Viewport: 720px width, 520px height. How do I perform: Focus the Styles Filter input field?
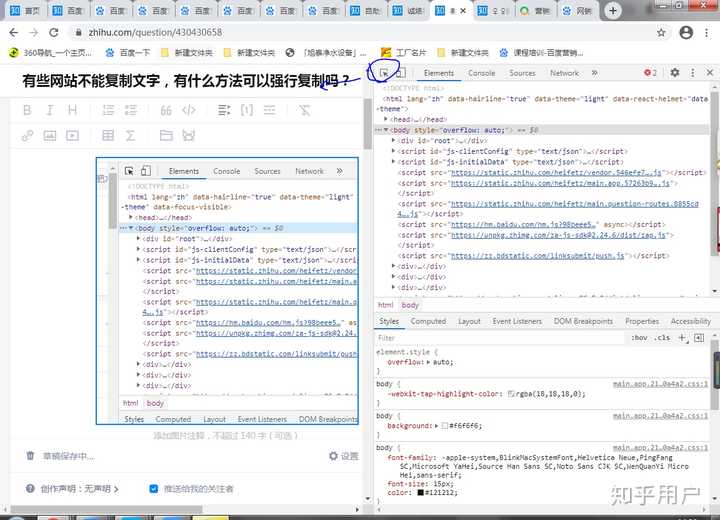(x=501, y=338)
